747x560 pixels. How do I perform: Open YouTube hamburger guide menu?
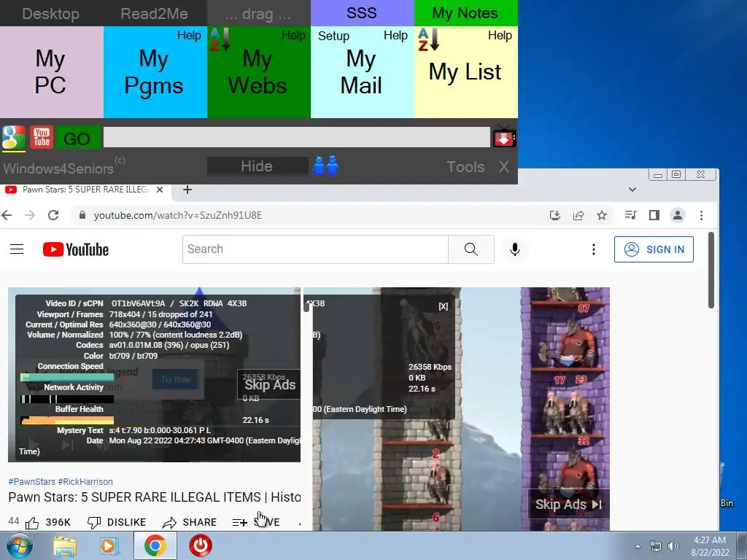[x=17, y=249]
